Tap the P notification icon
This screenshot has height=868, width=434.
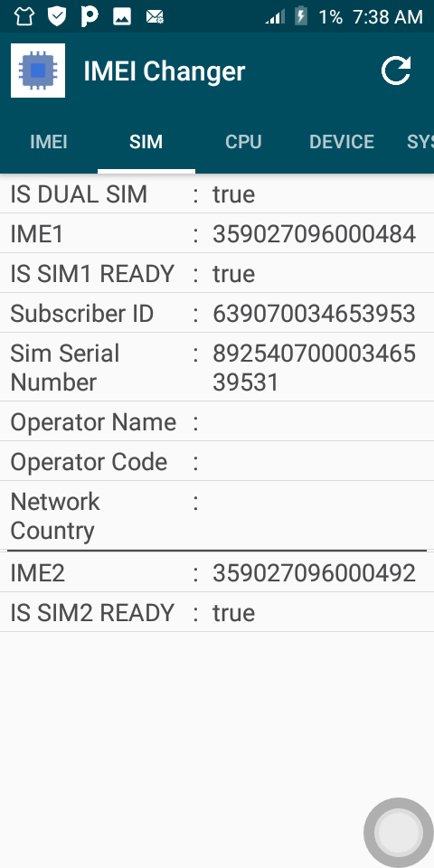(x=90, y=16)
